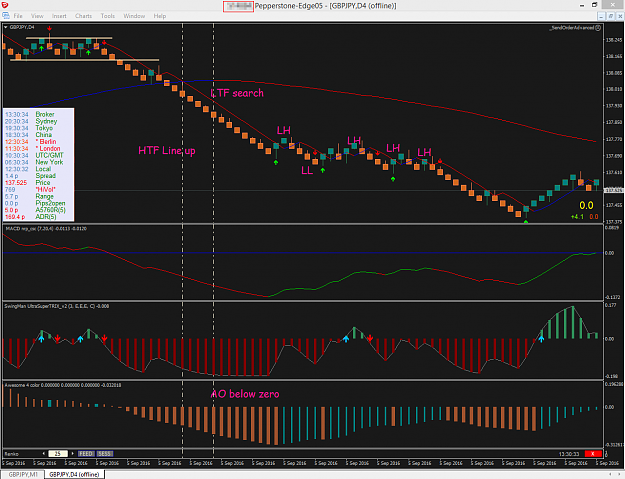This screenshot has width=625, height=479.
Task: Open the Window menu
Action: coord(134,16)
